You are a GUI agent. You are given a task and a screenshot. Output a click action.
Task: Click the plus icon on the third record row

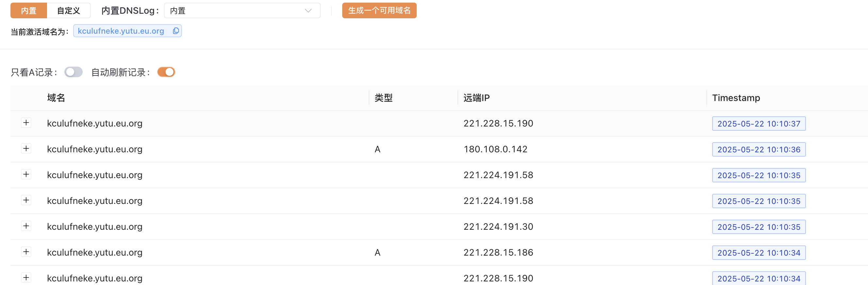pyautogui.click(x=26, y=175)
